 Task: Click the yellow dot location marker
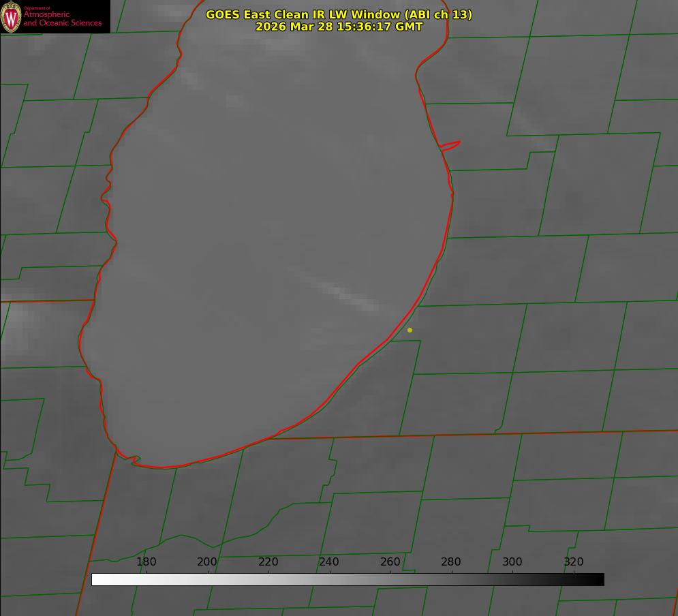[x=410, y=330]
